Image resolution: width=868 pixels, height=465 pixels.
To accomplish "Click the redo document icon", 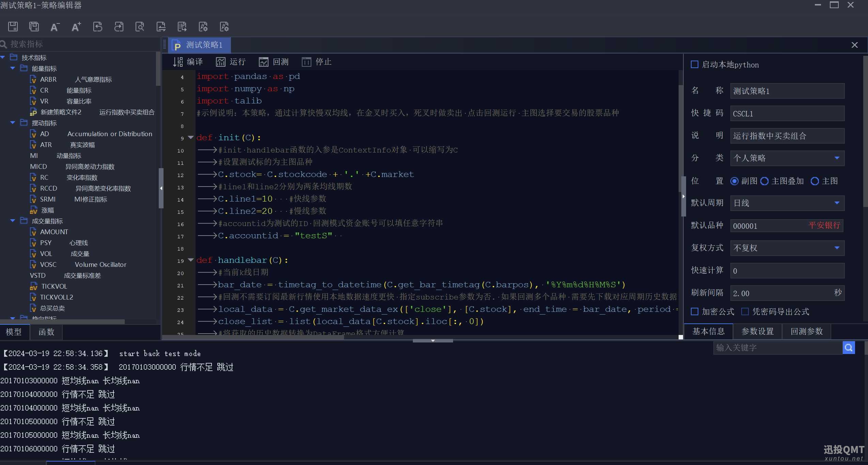I will pyautogui.click(x=119, y=27).
